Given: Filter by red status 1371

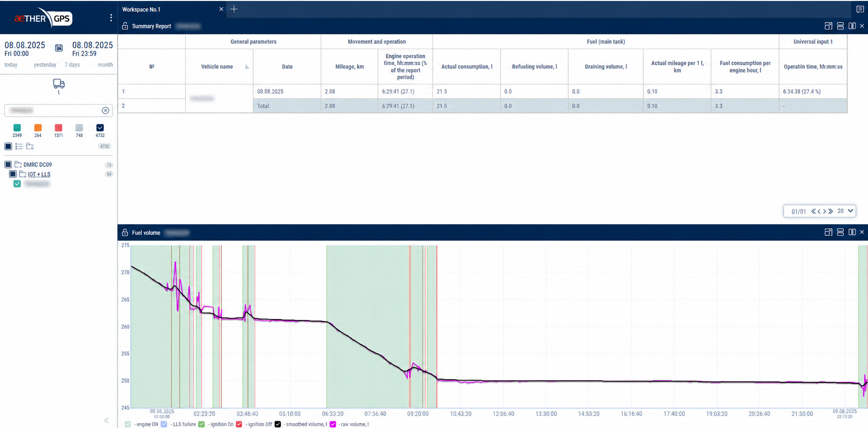Looking at the screenshot, I should [x=58, y=128].
